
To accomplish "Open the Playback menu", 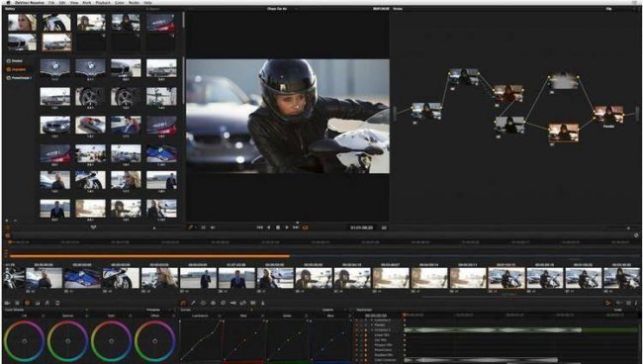I will click(x=103, y=2).
